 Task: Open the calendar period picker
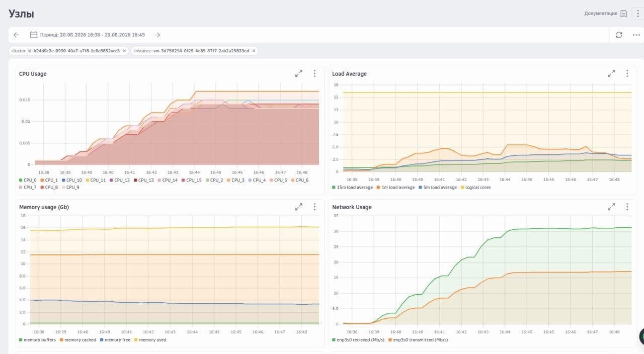[x=34, y=35]
